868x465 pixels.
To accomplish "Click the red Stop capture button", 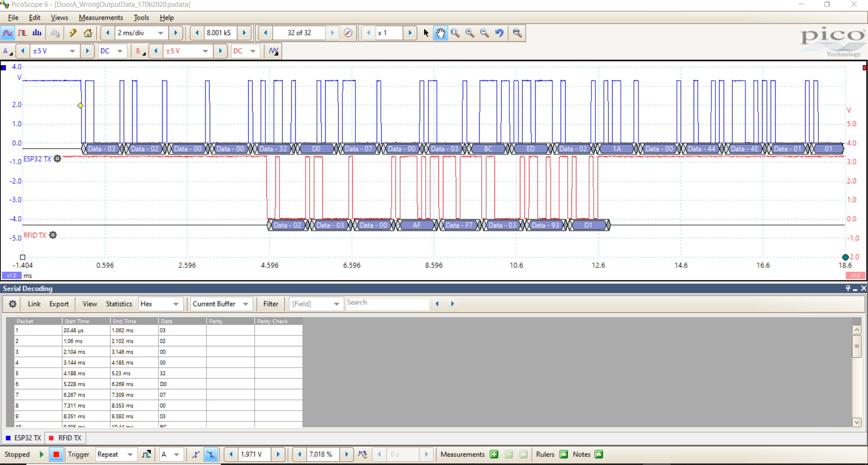I will (x=56, y=454).
